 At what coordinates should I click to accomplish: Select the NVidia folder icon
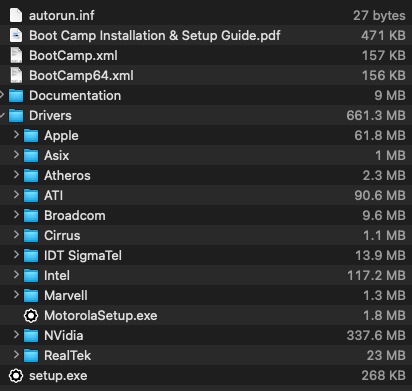tap(31, 336)
